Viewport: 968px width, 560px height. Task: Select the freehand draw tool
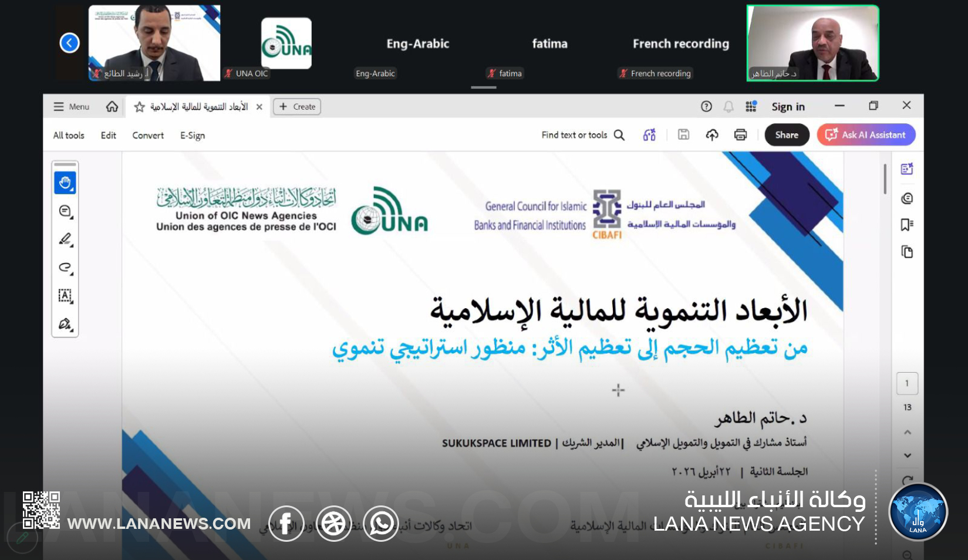(65, 268)
